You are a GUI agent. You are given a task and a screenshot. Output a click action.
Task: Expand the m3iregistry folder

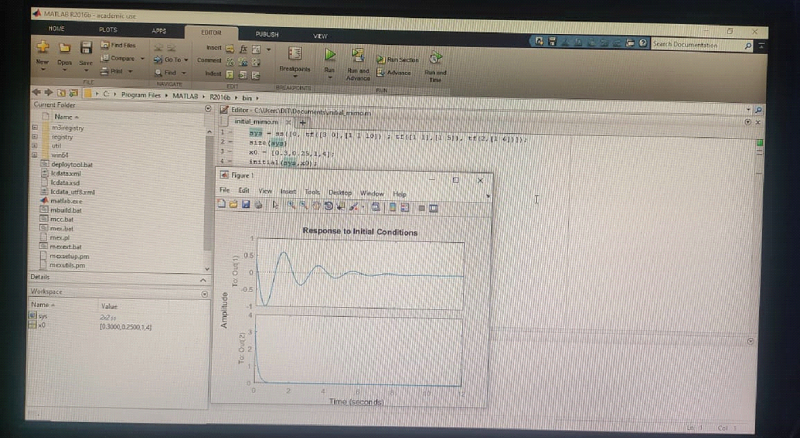point(35,127)
